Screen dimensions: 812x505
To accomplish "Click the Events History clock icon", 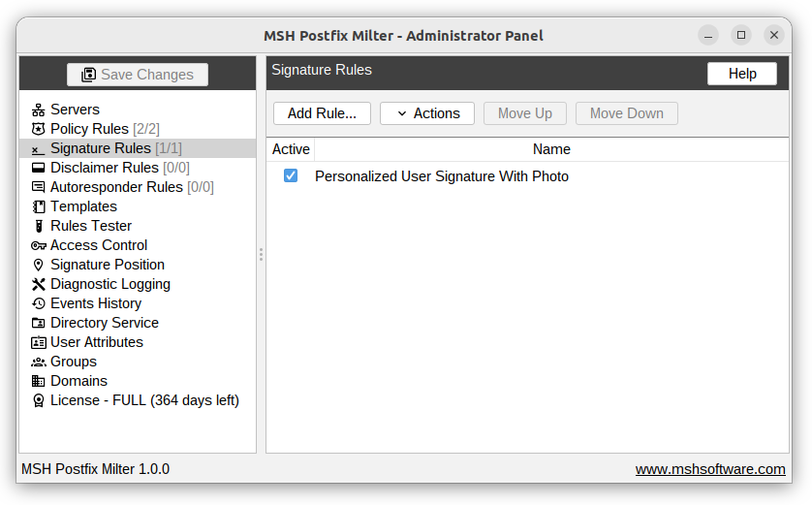I will [39, 303].
